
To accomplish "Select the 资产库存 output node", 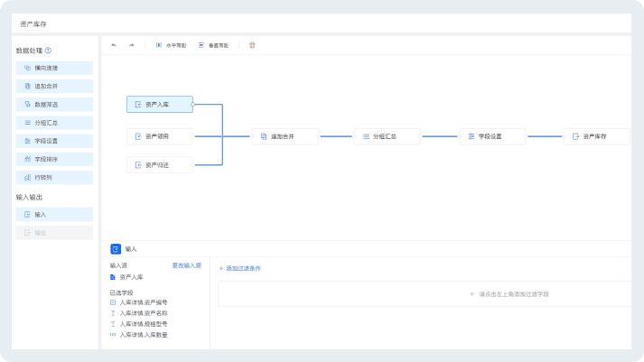I will (x=597, y=136).
